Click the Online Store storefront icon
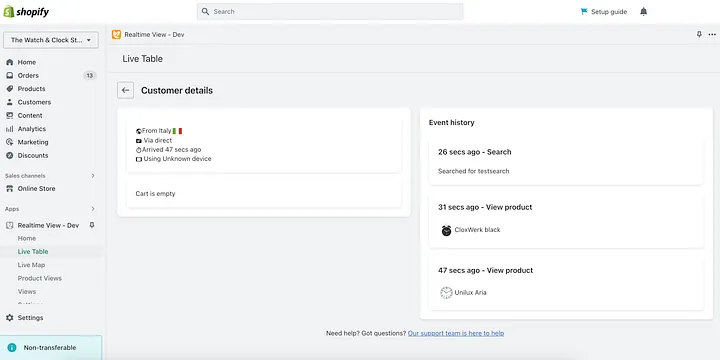This screenshot has height=360, width=720. 10,188
